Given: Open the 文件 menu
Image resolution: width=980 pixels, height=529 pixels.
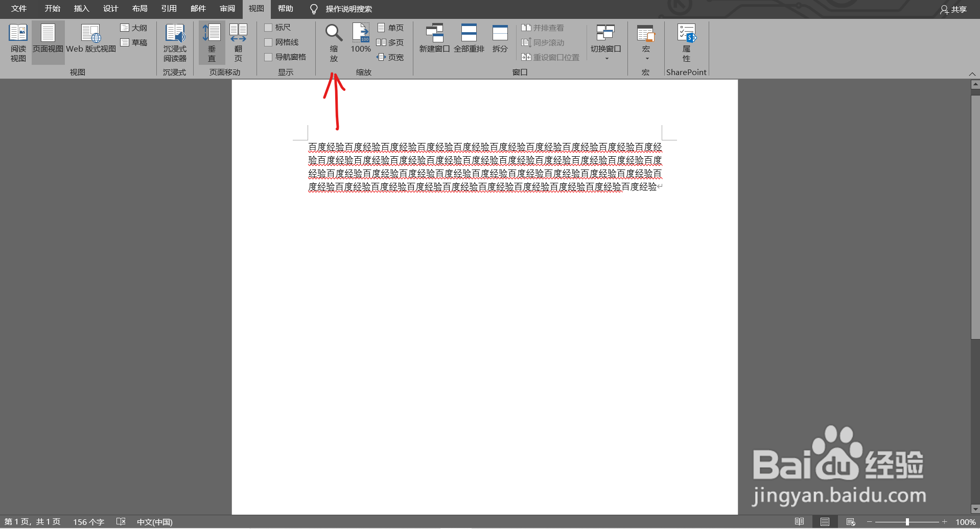Looking at the screenshot, I should 19,9.
